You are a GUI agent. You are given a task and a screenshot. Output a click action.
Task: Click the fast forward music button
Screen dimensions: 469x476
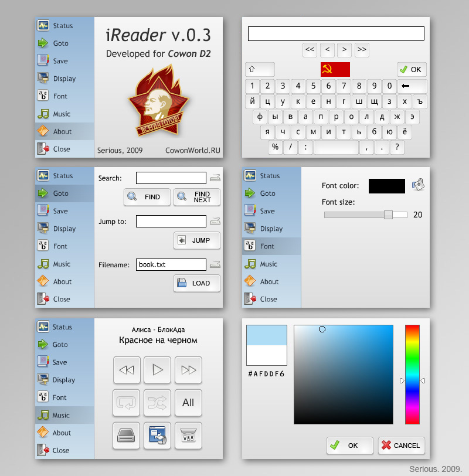(x=189, y=370)
